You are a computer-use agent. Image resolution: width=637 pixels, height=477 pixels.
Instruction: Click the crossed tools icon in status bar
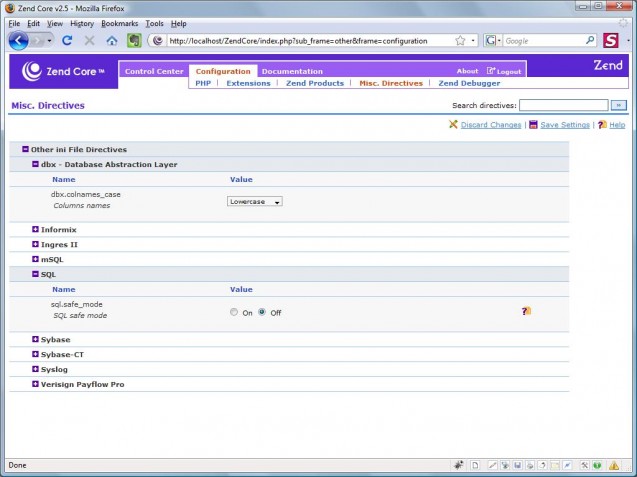click(584, 465)
